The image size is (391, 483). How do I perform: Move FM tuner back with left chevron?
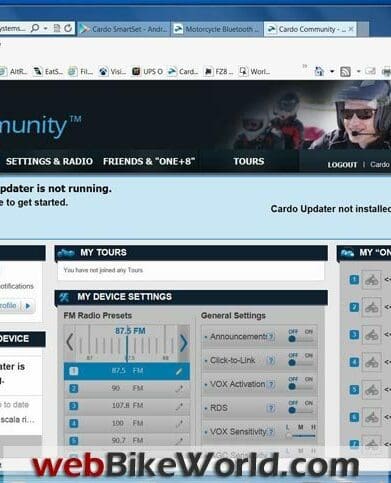tap(70, 342)
